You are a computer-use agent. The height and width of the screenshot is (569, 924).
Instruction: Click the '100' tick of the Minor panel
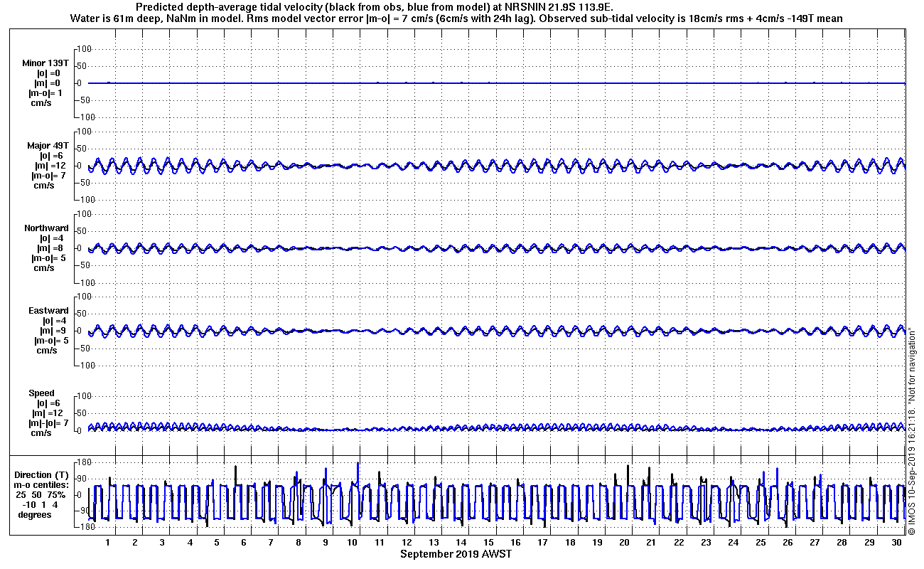[85, 48]
